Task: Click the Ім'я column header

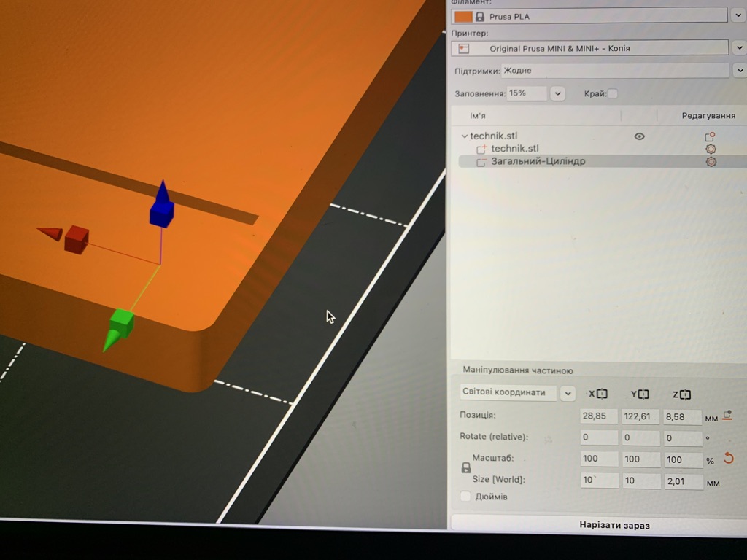Action: (x=478, y=116)
